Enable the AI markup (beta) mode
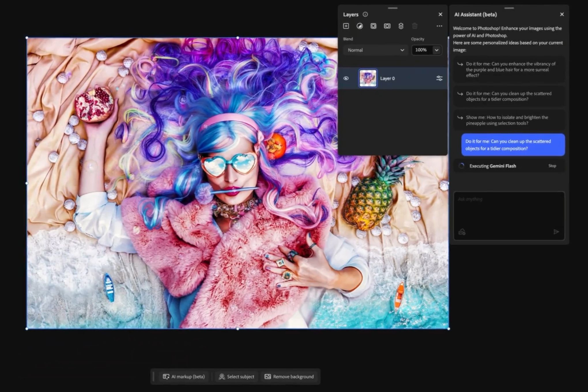 point(184,376)
